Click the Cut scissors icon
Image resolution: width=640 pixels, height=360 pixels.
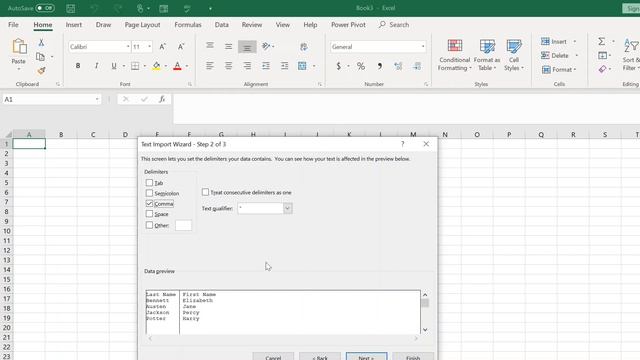(x=41, y=42)
